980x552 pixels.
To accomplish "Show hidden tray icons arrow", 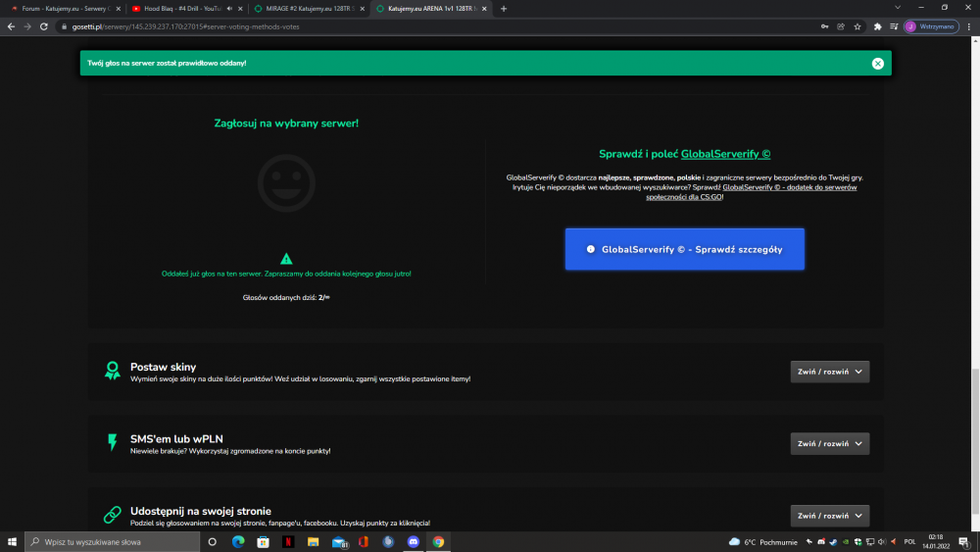I will click(x=809, y=542).
